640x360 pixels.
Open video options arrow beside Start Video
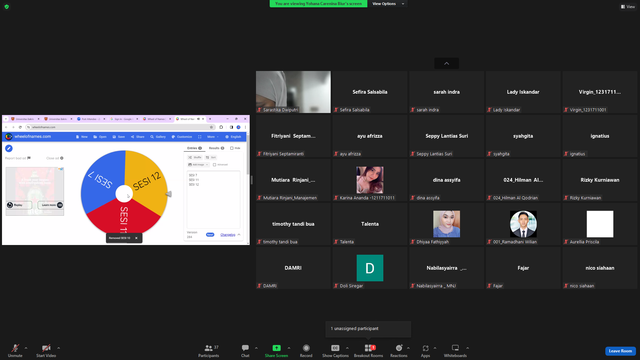click(59, 348)
